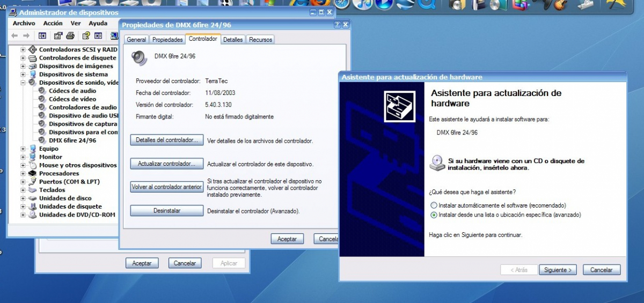The height and width of the screenshot is (303, 644).
Task: Switch to the Recursos tab
Action: [x=261, y=40]
